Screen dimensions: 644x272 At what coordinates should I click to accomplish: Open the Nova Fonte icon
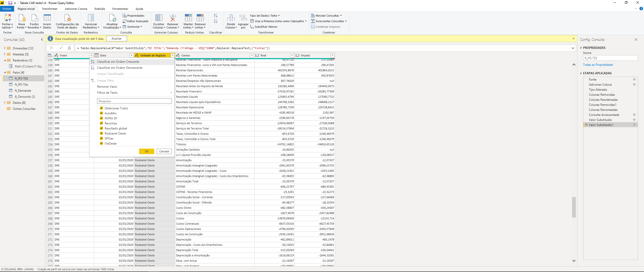22,18
